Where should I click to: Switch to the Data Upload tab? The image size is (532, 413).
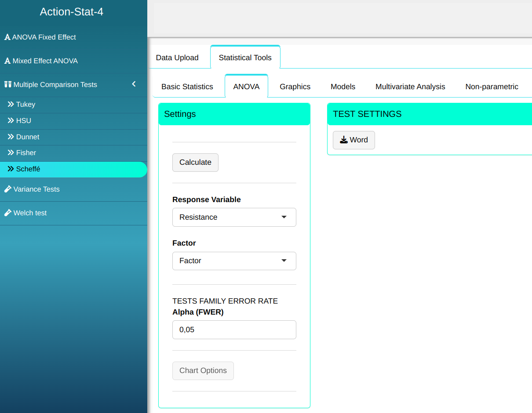point(177,58)
